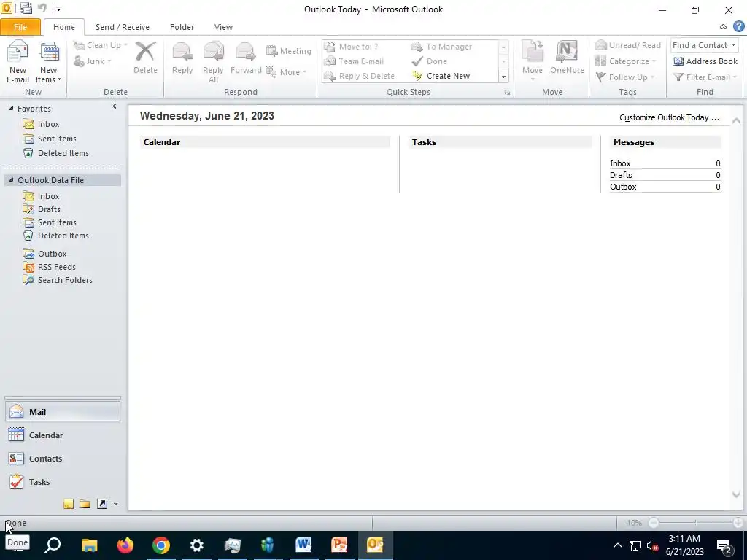Open the Address Book
Screen dimensions: 747x560
(x=705, y=61)
